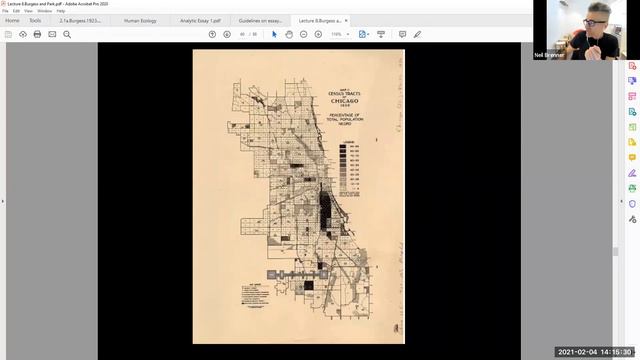The width and height of the screenshot is (640, 360).
Task: Switch to the Analytic Essay 1.pdf tab
Action: pyautogui.click(x=200, y=20)
